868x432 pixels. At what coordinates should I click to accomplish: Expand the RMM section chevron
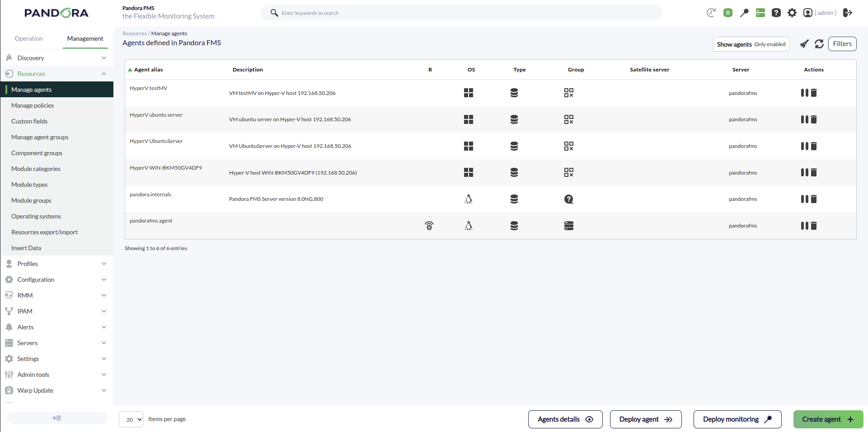tap(104, 295)
